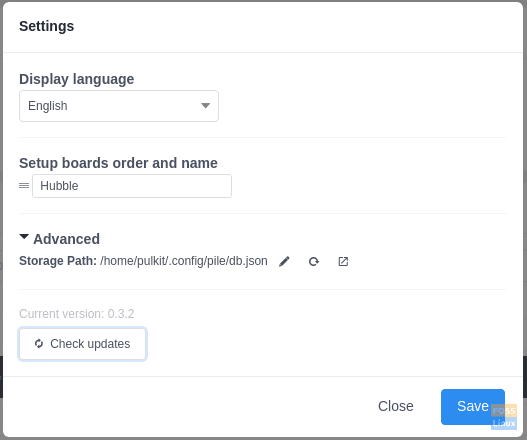Image resolution: width=527 pixels, height=440 pixels.
Task: Click the pencil icon to edit storage path
Action: 284,262
